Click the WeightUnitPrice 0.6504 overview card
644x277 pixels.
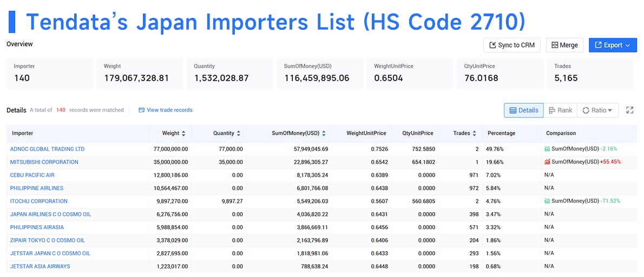(x=410, y=74)
